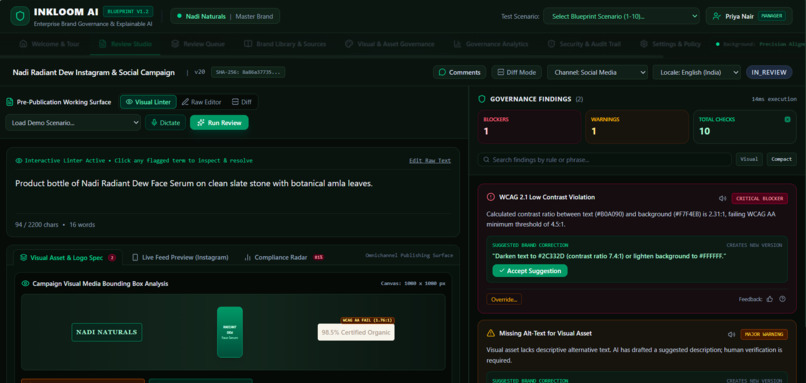Click the Blockers count card
806x383 pixels.
point(529,126)
